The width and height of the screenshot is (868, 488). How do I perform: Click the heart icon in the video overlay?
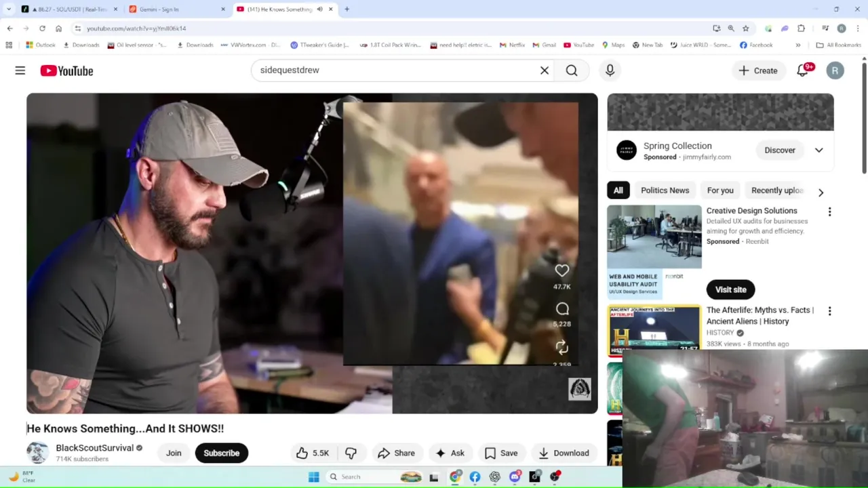coord(562,271)
